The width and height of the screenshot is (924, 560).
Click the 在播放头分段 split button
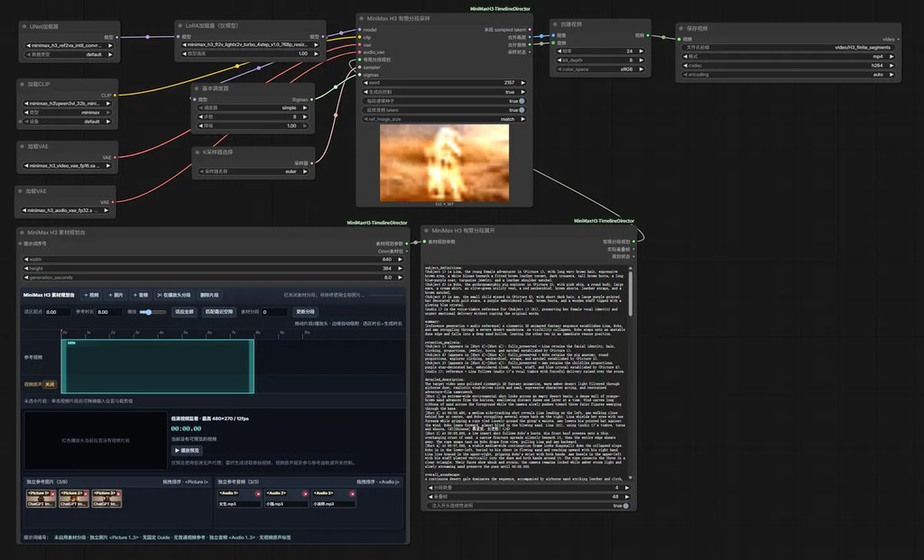click(174, 295)
